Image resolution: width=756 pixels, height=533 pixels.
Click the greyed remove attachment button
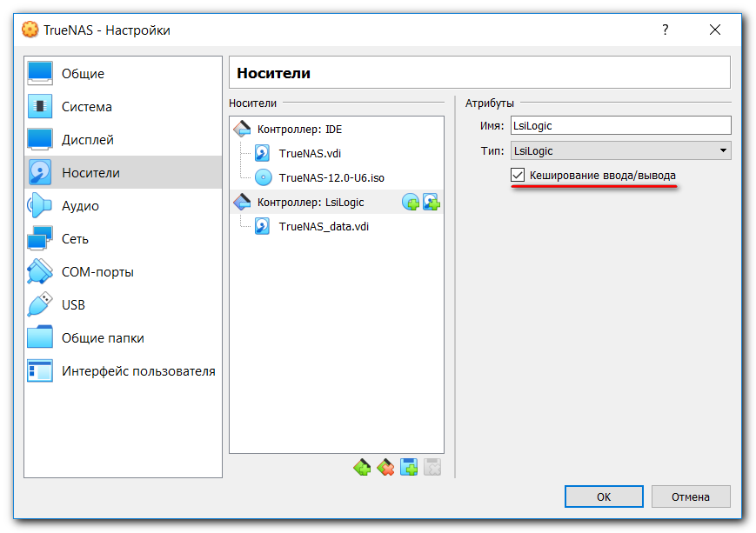click(x=432, y=467)
